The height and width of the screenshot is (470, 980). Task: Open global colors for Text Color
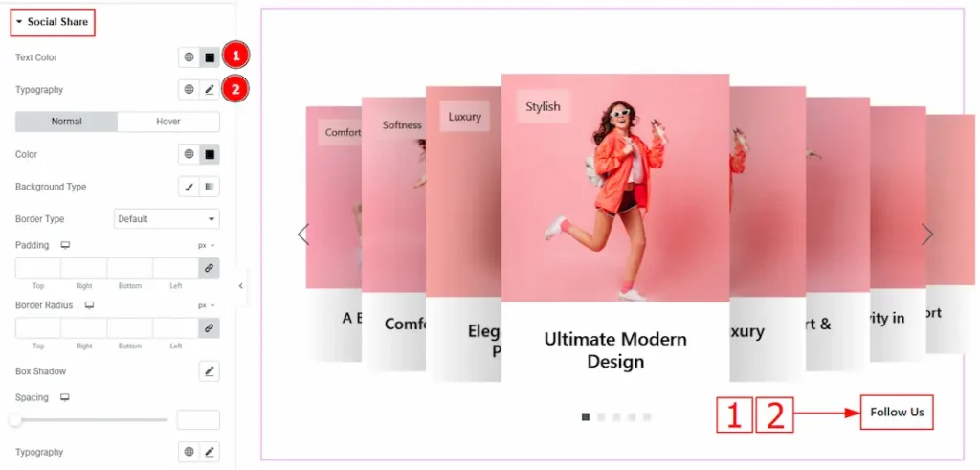pyautogui.click(x=189, y=57)
